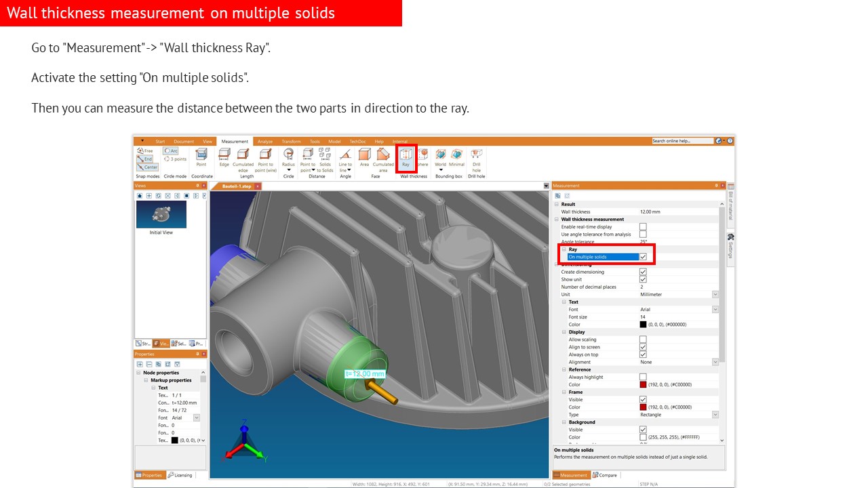This screenshot has width=868, height=488.
Task: Select the Sphere wall thickness tool
Action: coord(422,158)
